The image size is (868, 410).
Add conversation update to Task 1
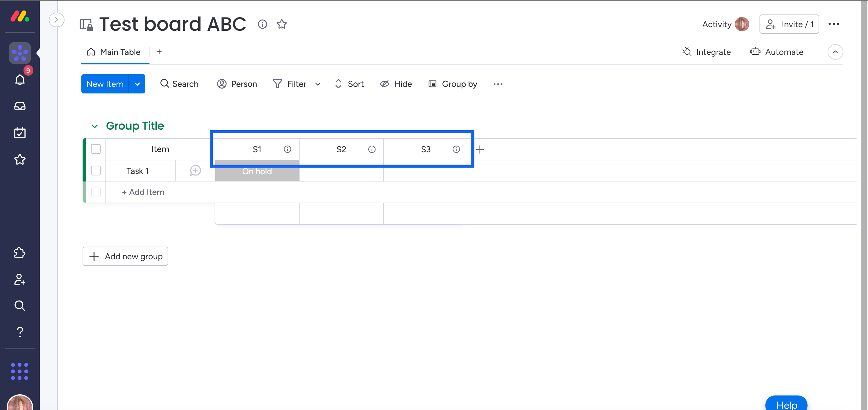(195, 171)
